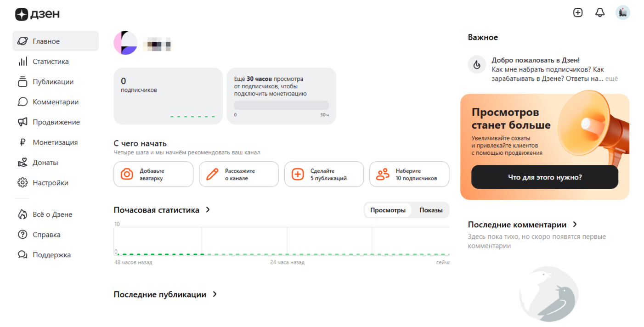This screenshot has width=644, height=327.
Task: Click the С чего начать heading
Action: click(x=140, y=144)
